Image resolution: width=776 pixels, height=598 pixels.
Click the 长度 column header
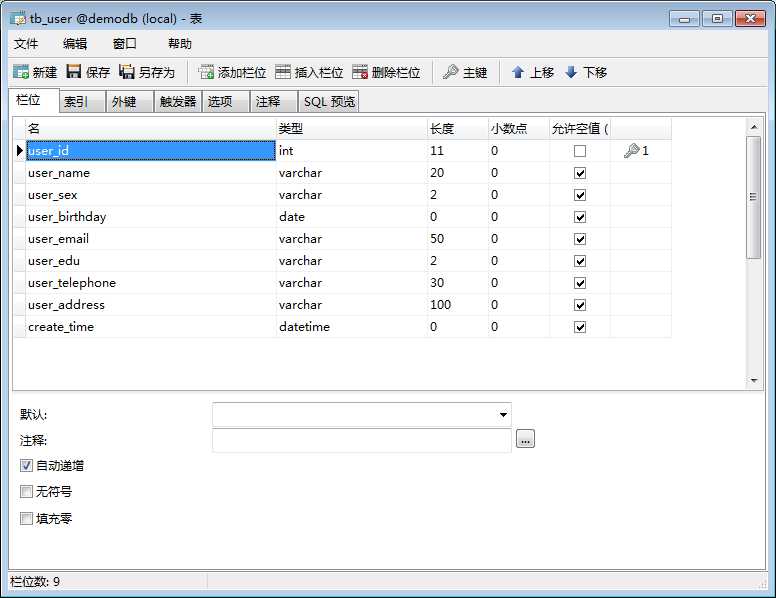(458, 129)
